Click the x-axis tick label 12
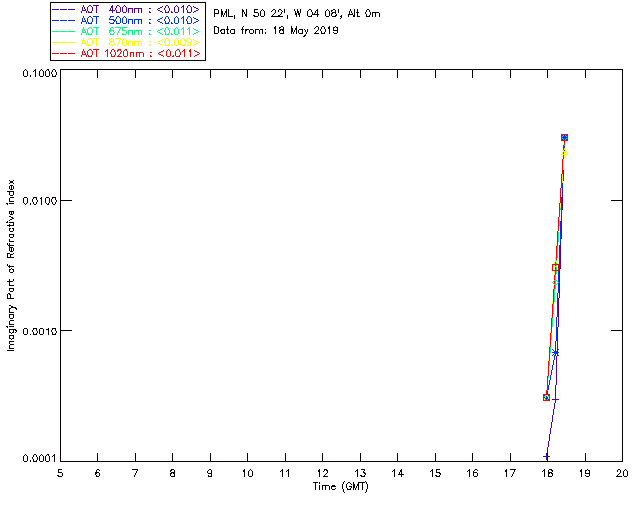Image resolution: width=640 pixels, height=512 pixels. [322, 474]
